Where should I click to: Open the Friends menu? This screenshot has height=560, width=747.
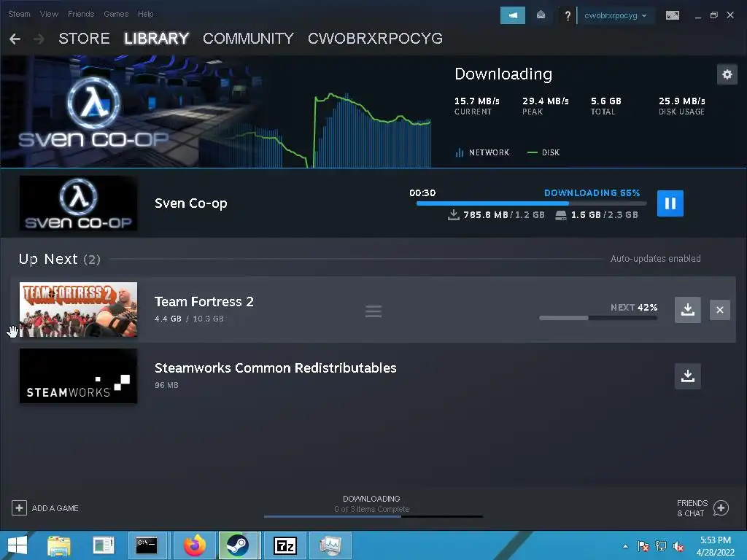point(81,14)
